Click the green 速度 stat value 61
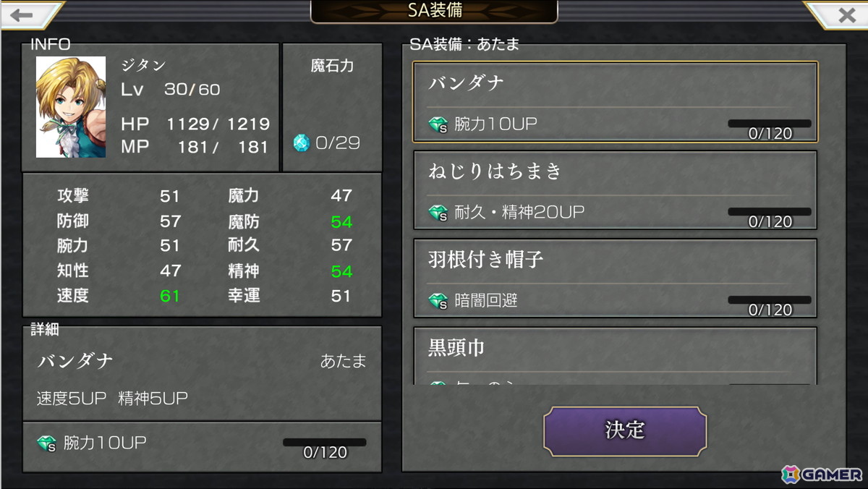Screen dimensions: 868x489 coord(169,296)
